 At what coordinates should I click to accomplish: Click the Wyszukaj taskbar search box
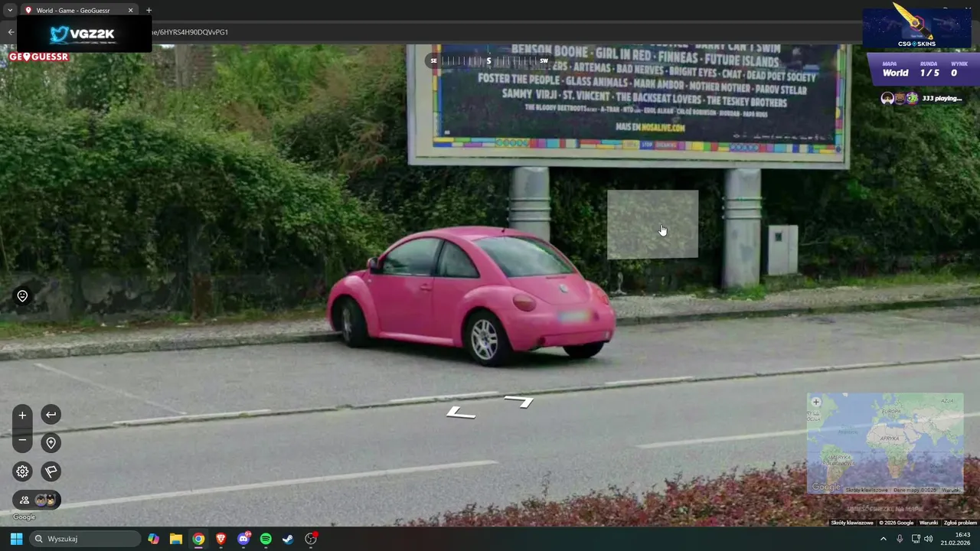pos(84,539)
